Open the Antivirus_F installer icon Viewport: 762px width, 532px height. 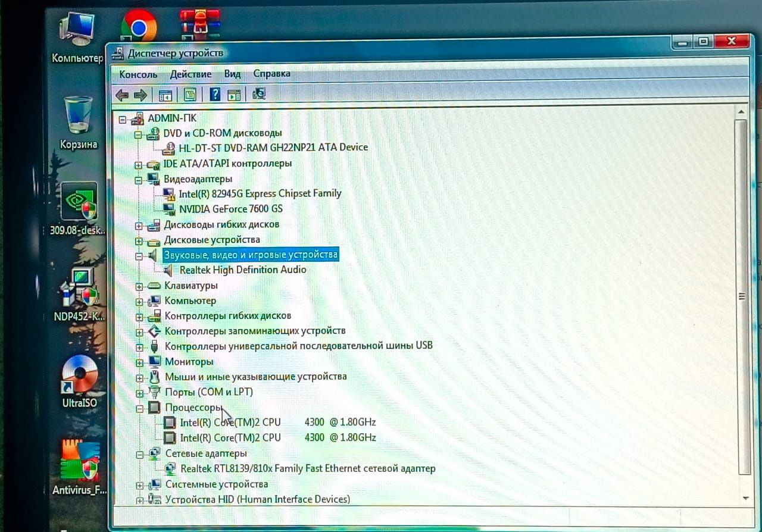coord(79,468)
